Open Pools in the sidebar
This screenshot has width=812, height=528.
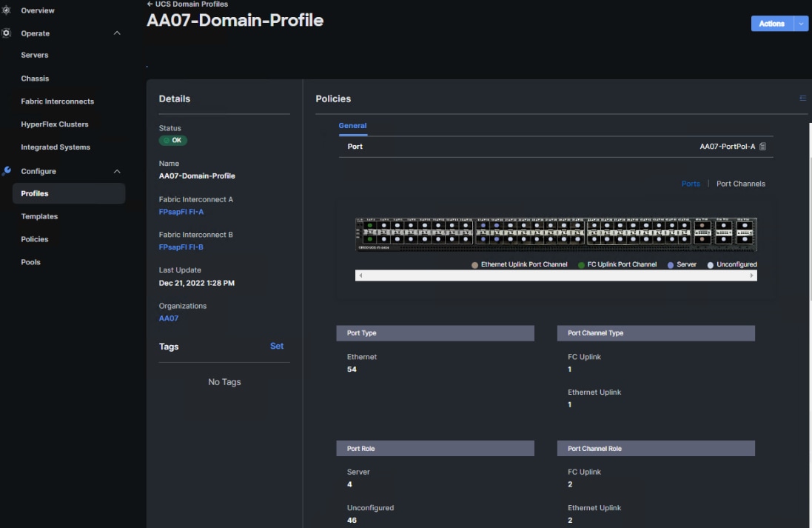click(x=30, y=261)
